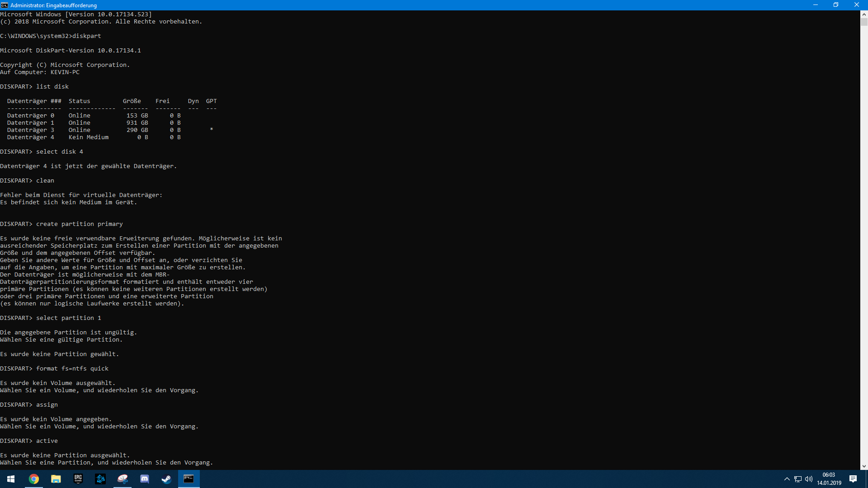
Task: Click Show desktop sliver at taskbar end
Action: 867,479
